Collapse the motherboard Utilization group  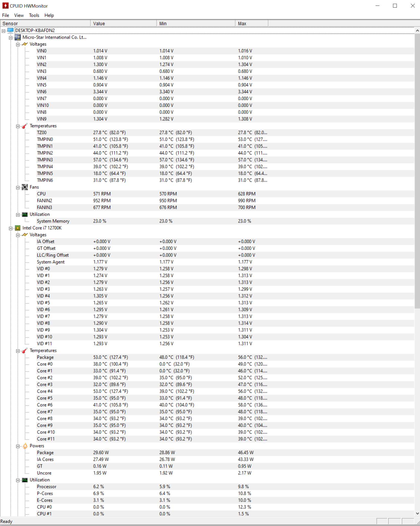[18, 215]
